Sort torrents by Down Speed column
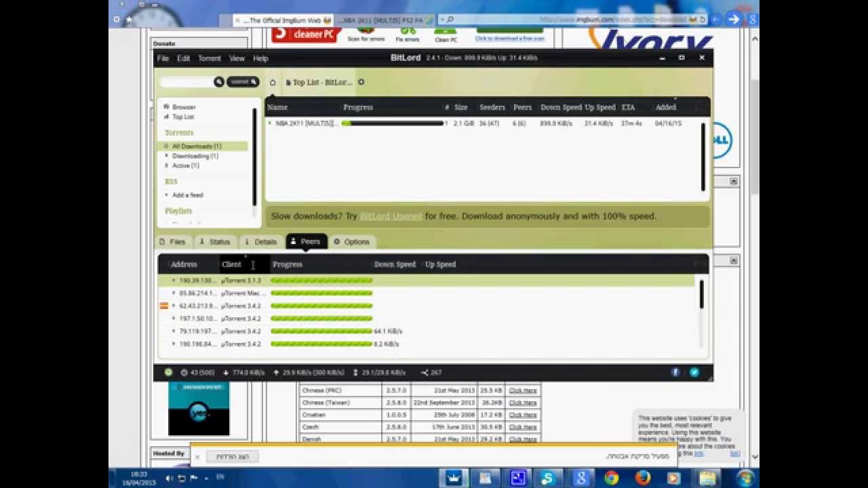The width and height of the screenshot is (868, 488). pos(561,107)
